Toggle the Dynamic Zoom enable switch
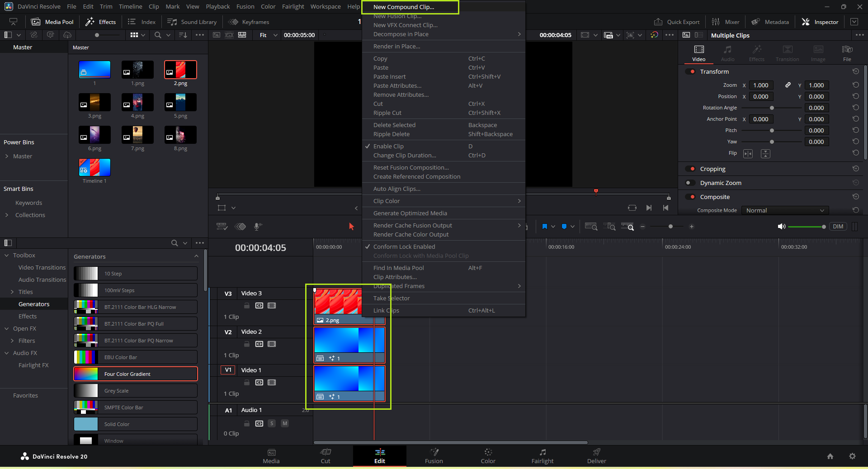The image size is (868, 469). pos(690,183)
